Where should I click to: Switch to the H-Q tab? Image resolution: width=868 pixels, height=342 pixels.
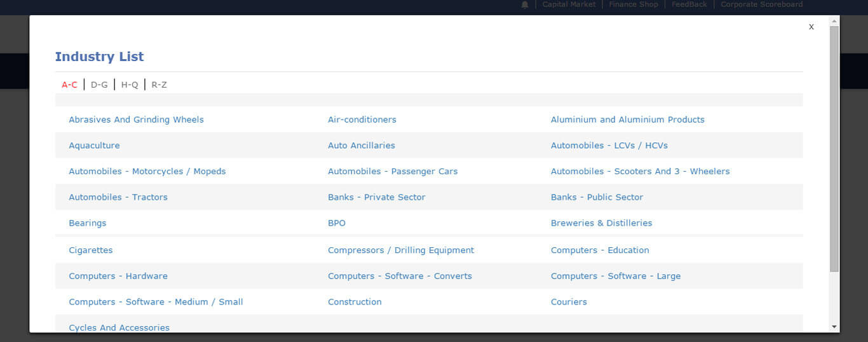tap(130, 85)
